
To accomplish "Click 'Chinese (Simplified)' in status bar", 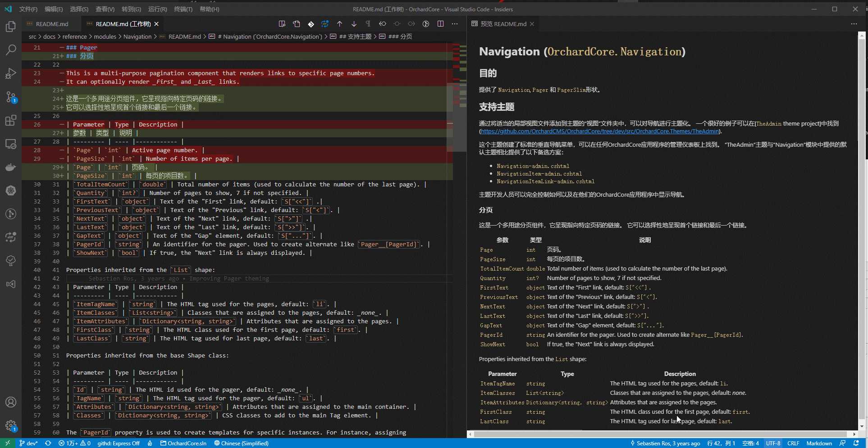I will tap(241, 443).
